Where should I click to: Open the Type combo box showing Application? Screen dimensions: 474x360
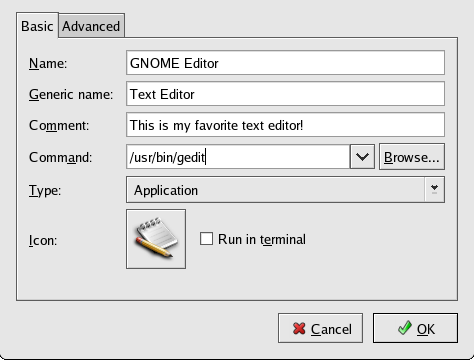(x=285, y=190)
